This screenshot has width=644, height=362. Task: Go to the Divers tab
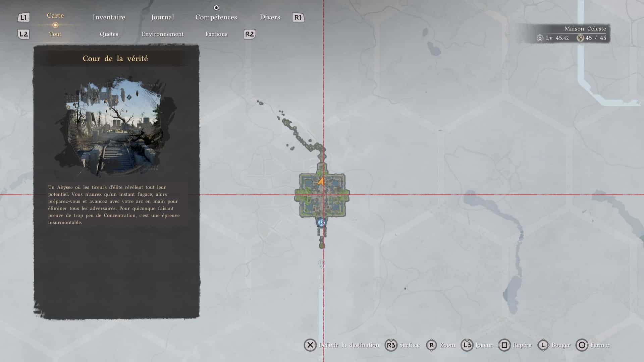pos(270,17)
